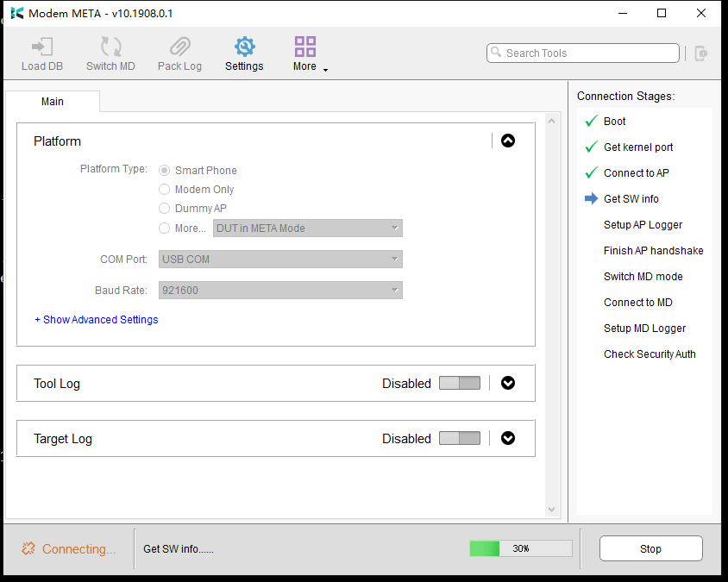The width and height of the screenshot is (728, 582).
Task: Click the Switch MD mode stage
Action: pyautogui.click(x=643, y=277)
